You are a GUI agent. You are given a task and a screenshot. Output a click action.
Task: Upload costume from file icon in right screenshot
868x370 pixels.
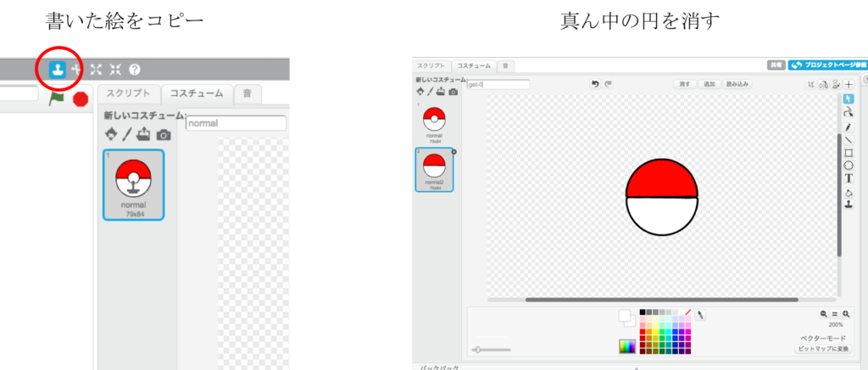click(x=441, y=92)
